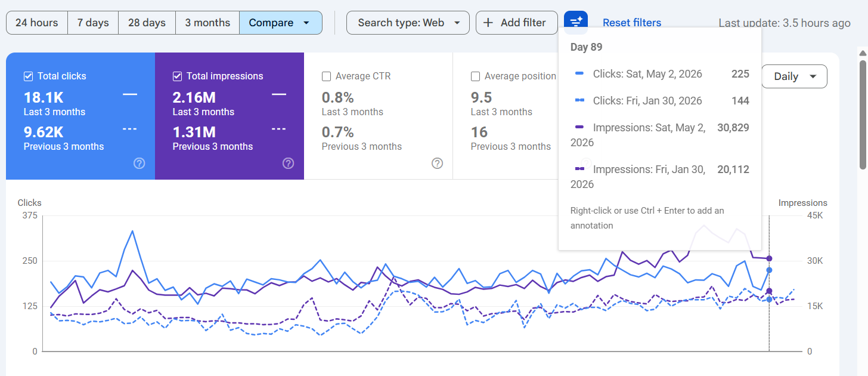Screen dimensions: 868x376
Task: Click the blue clicks data point on chart
Action: [769, 270]
